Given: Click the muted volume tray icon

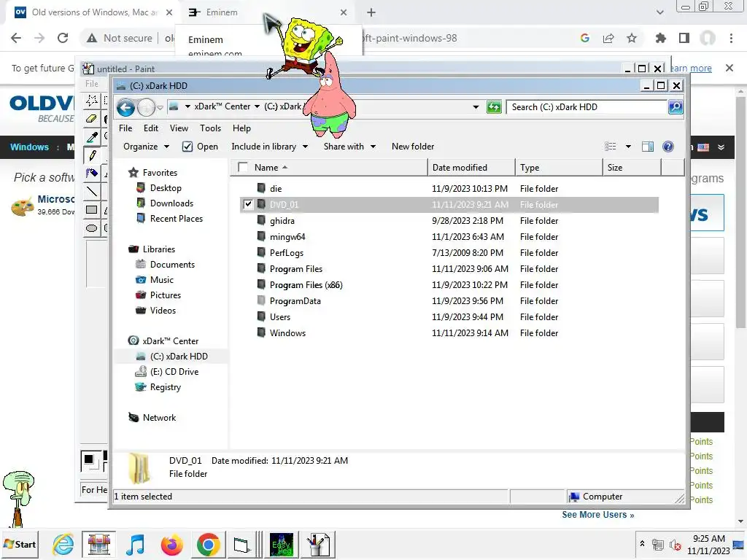Looking at the screenshot, I should pos(675,545).
